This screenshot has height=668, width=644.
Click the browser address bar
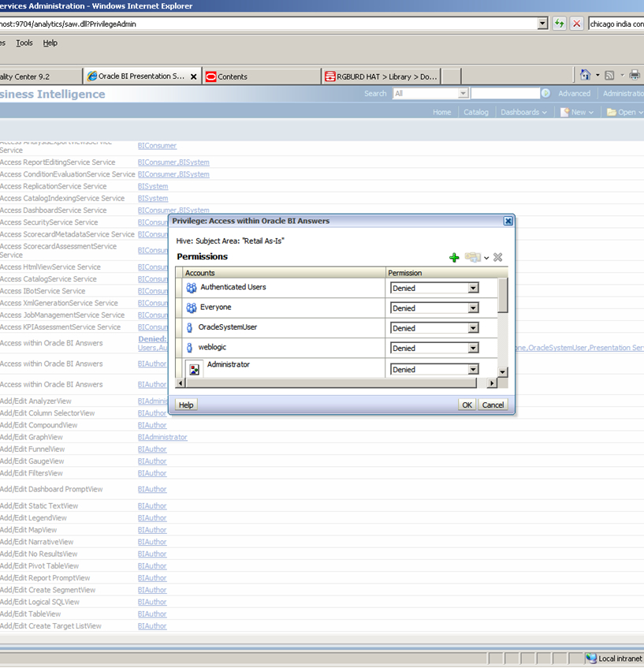pos(268,24)
